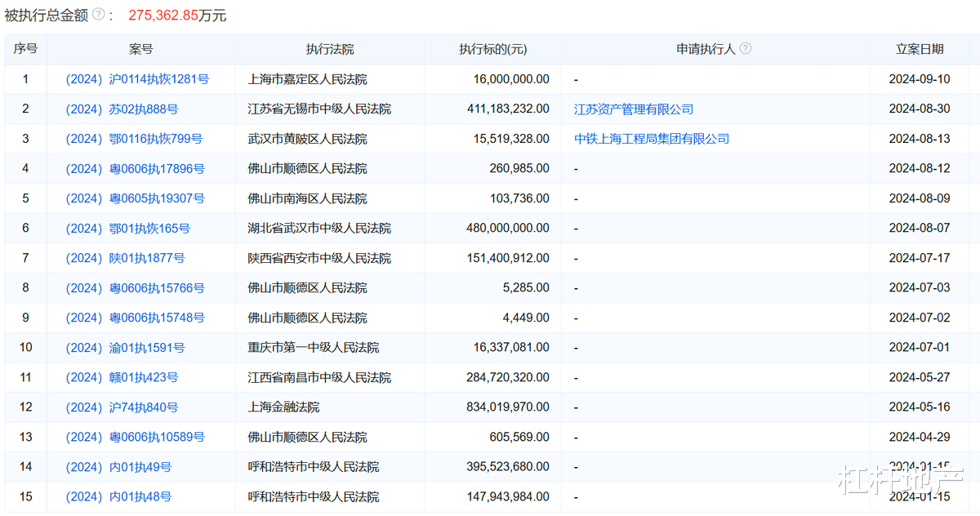The width and height of the screenshot is (980, 516).
Task: Click filing date 2024-05-16
Action: (920, 407)
